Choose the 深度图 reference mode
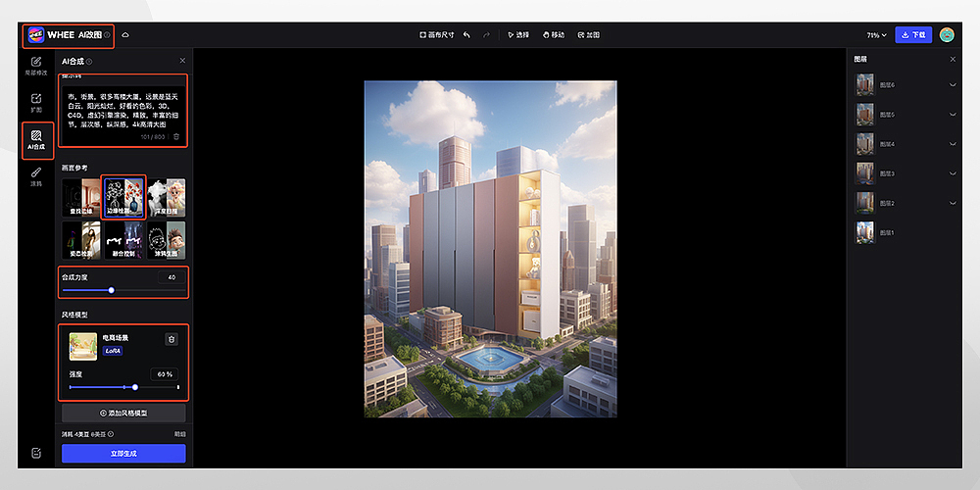 167,198
